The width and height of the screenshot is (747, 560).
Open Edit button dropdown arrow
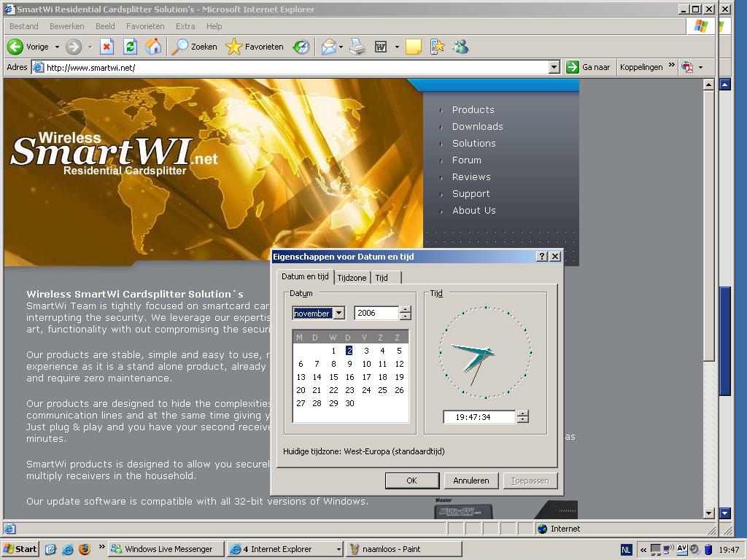396,47
